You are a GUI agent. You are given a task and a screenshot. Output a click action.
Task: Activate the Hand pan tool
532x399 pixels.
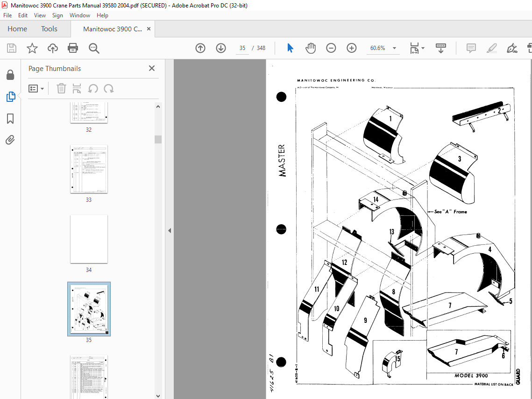point(311,48)
